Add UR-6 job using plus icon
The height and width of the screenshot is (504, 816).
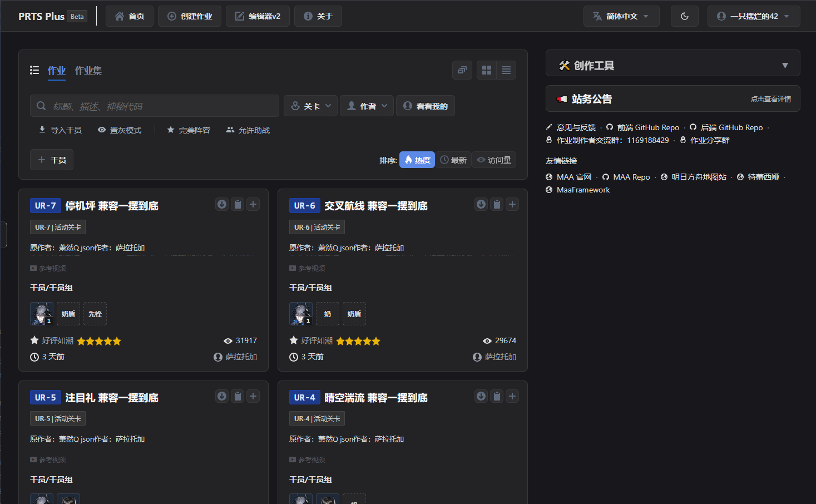[512, 204]
